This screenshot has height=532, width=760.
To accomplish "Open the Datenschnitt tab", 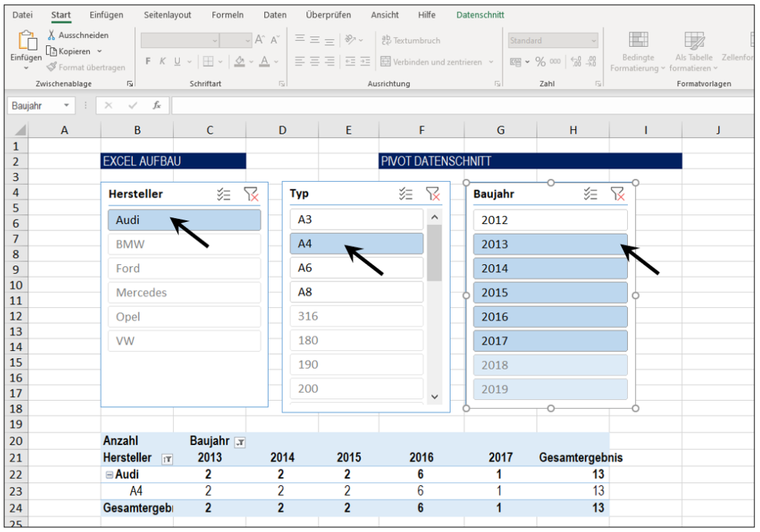I will pyautogui.click(x=480, y=15).
